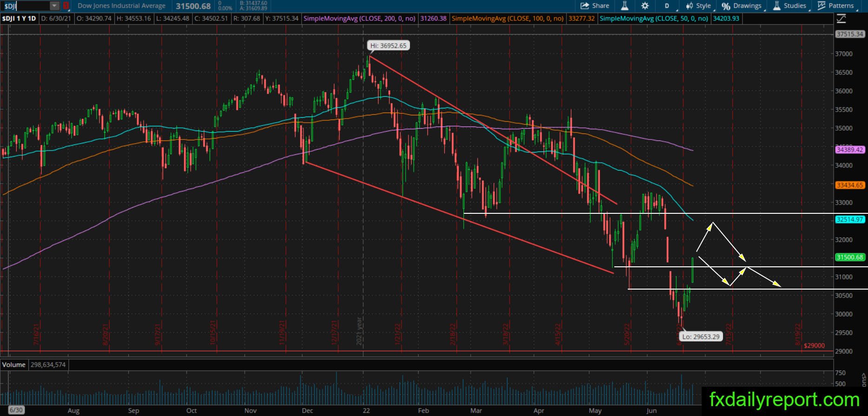Image resolution: width=868 pixels, height=416 pixels.
Task: Open the D timeframe dropdown
Action: pyautogui.click(x=667, y=6)
